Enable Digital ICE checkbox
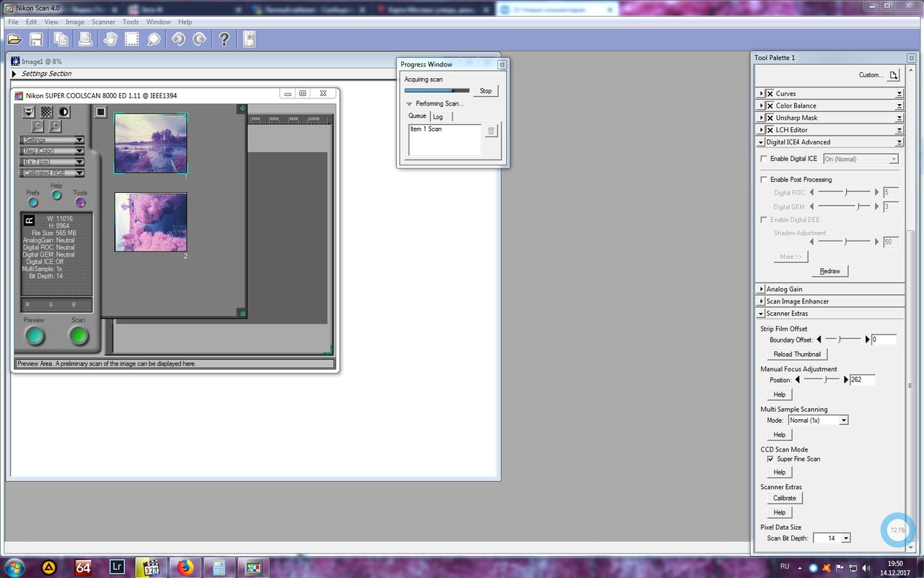 [x=764, y=159]
